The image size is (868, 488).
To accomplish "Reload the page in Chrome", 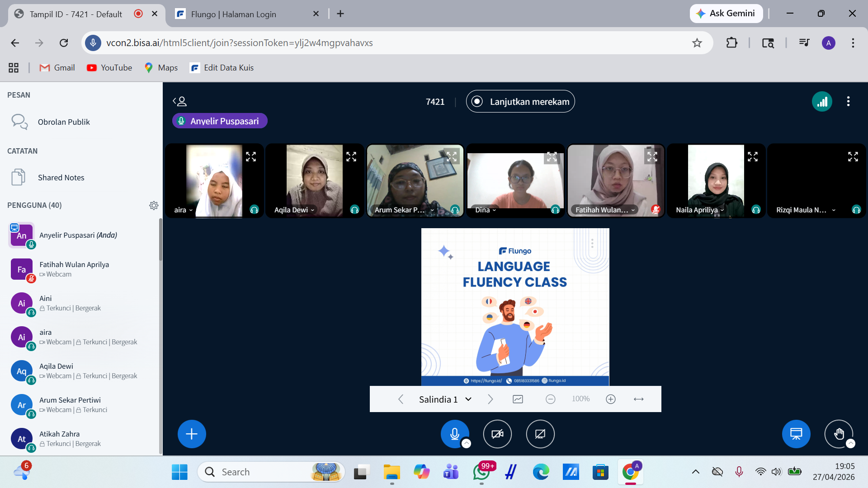I will [x=64, y=43].
